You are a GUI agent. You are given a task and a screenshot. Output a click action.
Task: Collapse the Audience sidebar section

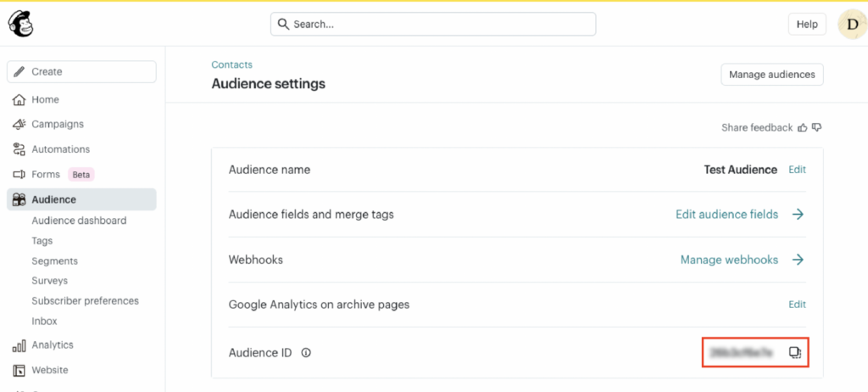[x=53, y=199]
